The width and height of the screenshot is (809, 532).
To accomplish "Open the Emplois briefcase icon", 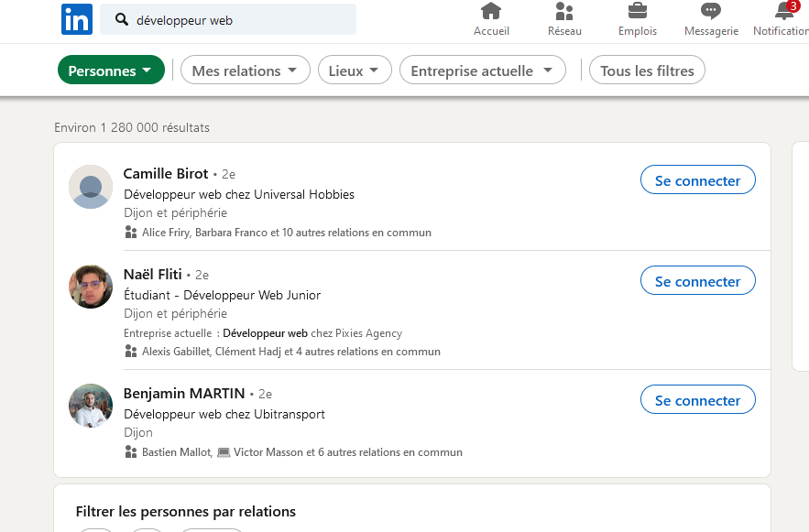I will 638,10.
